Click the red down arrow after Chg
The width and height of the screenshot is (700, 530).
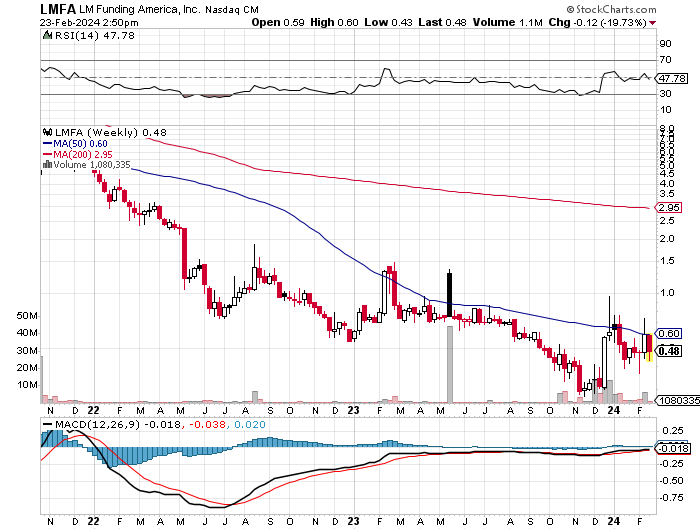point(653,23)
